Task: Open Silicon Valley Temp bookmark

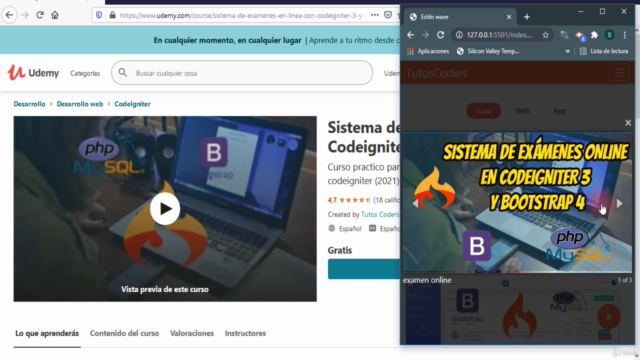Action: point(488,51)
